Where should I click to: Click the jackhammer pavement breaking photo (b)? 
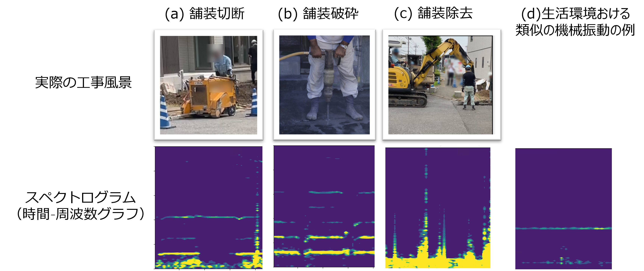(x=324, y=85)
